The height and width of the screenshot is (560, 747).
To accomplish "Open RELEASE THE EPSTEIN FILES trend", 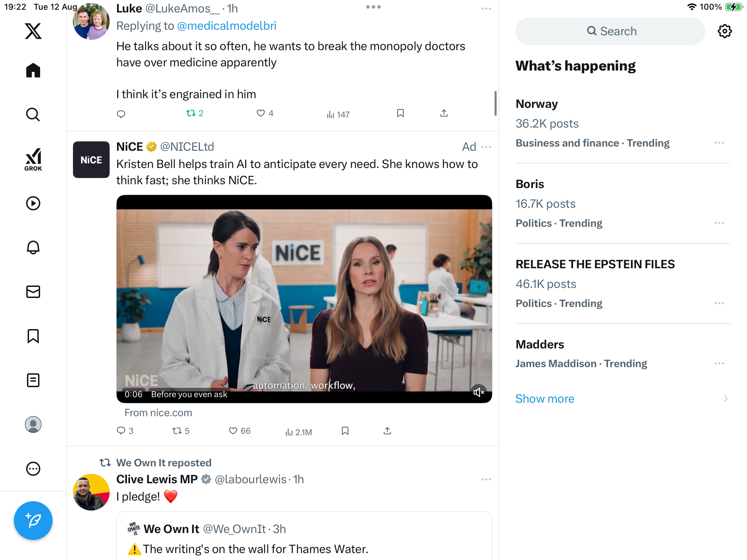I will pos(595,264).
